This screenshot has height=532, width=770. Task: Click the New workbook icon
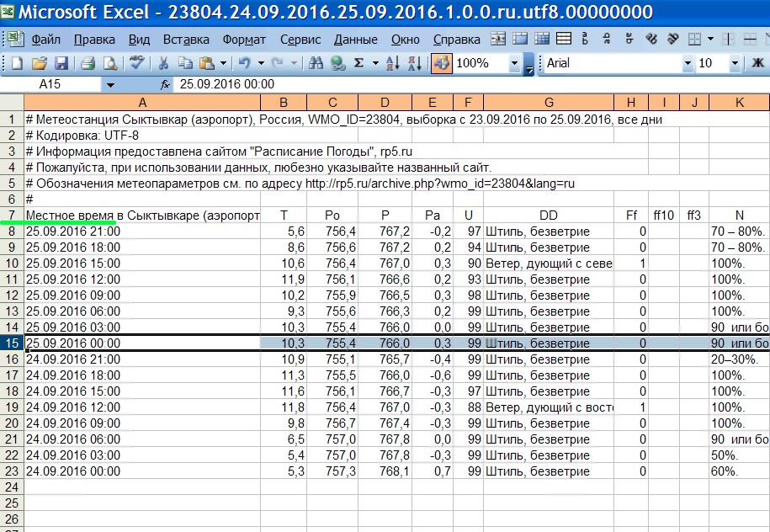pyautogui.click(x=16, y=63)
